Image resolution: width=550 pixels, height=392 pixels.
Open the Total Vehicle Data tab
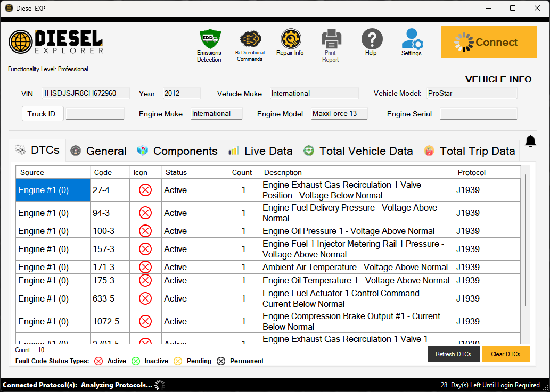coord(358,151)
